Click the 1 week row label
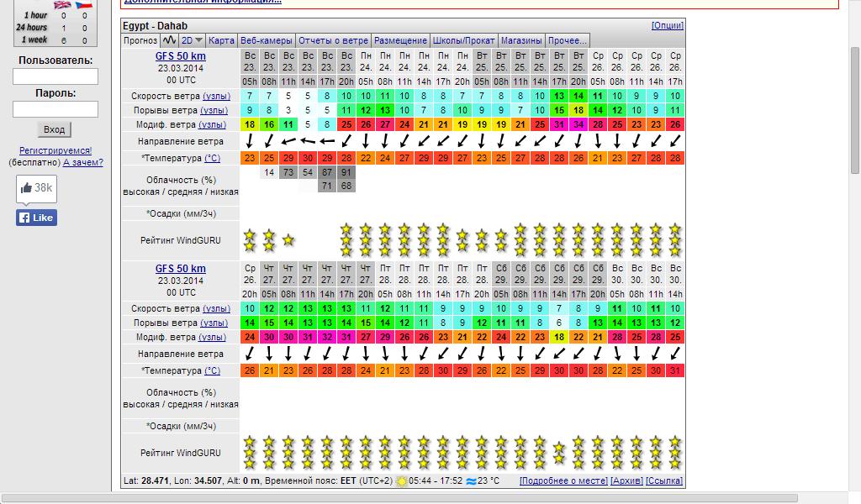 [34, 39]
